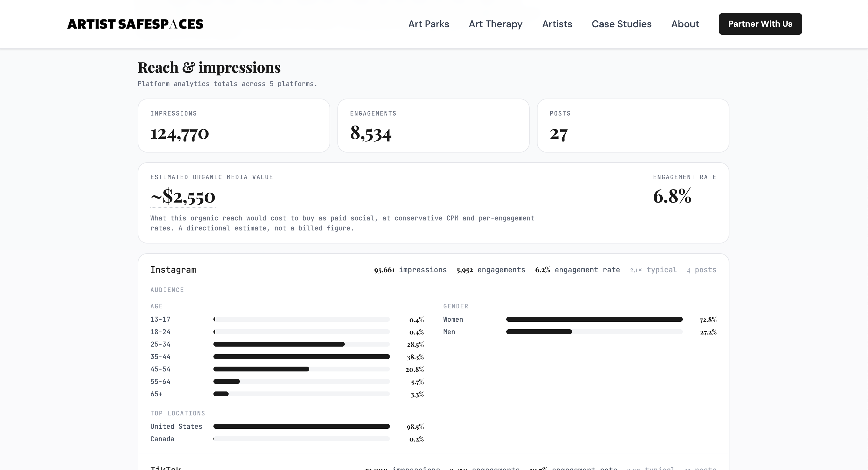This screenshot has height=470, width=868.
Task: Click the estimated media value ~$2,550
Action: pyautogui.click(x=183, y=196)
